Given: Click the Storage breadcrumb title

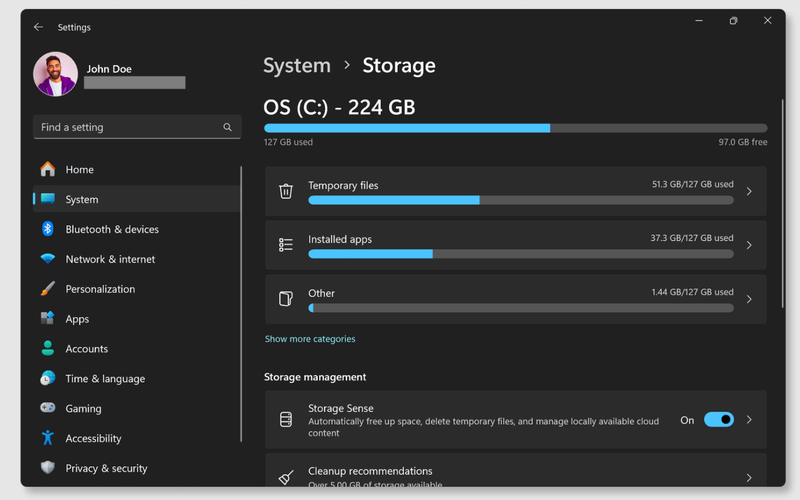Looking at the screenshot, I should coord(399,65).
